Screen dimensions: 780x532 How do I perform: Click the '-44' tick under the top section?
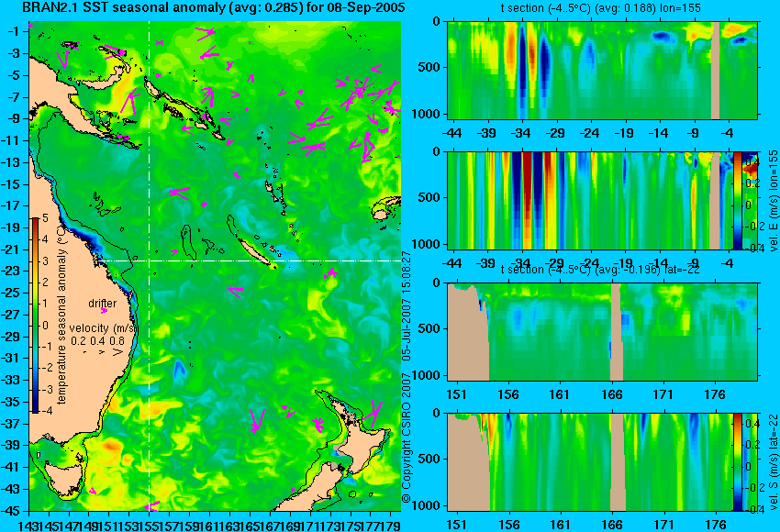point(451,133)
